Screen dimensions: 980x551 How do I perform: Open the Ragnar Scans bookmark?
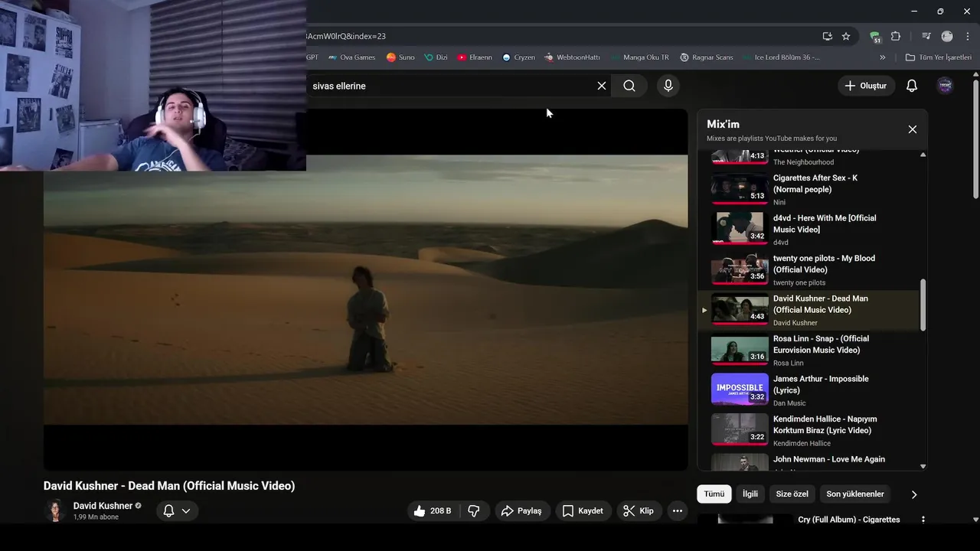click(x=707, y=57)
